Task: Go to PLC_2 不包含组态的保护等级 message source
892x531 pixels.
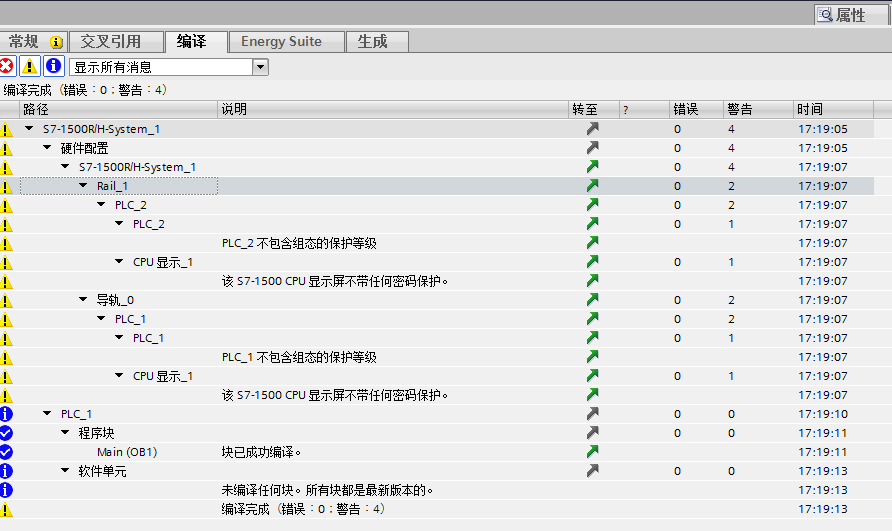Action: [593, 242]
